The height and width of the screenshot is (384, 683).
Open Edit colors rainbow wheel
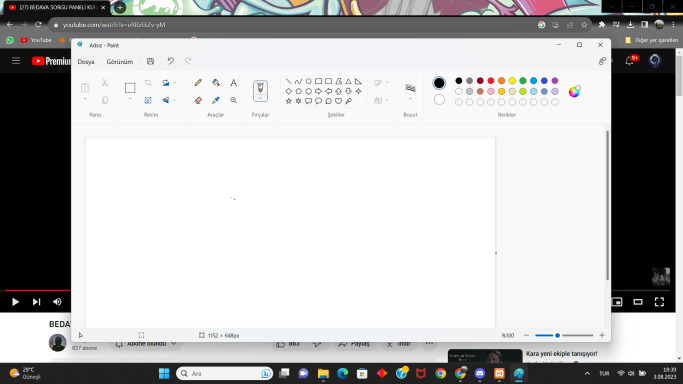pyautogui.click(x=574, y=91)
